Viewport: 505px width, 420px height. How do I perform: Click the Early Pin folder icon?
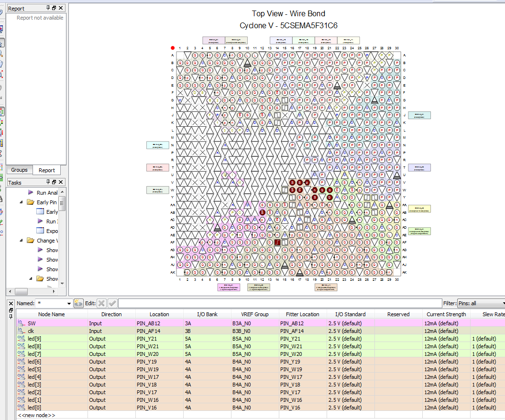(x=31, y=202)
